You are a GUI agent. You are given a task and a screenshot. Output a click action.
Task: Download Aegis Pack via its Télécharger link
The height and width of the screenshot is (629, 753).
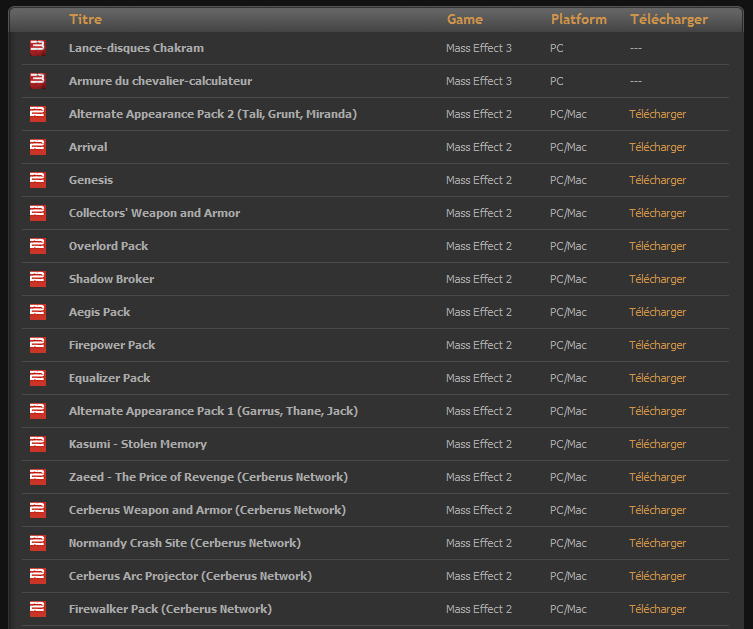pyautogui.click(x=657, y=312)
